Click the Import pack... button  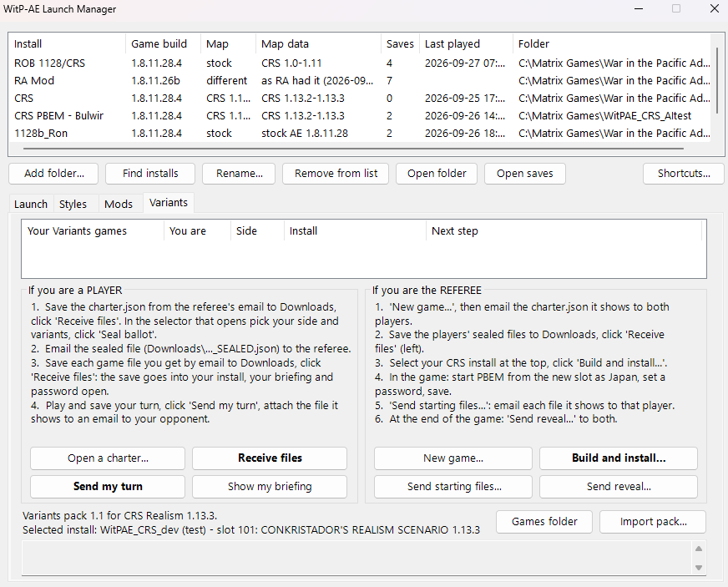tap(653, 522)
